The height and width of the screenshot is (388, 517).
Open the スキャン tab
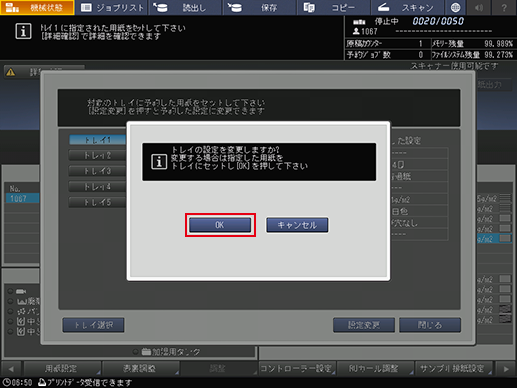pos(408,7)
